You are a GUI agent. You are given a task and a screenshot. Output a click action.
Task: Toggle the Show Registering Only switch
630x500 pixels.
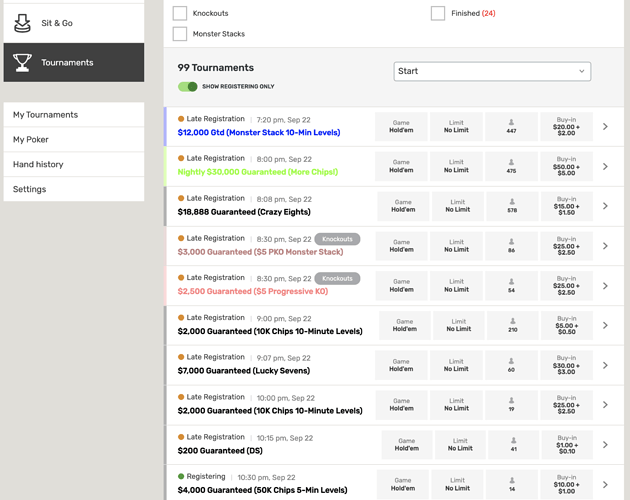[x=188, y=87]
